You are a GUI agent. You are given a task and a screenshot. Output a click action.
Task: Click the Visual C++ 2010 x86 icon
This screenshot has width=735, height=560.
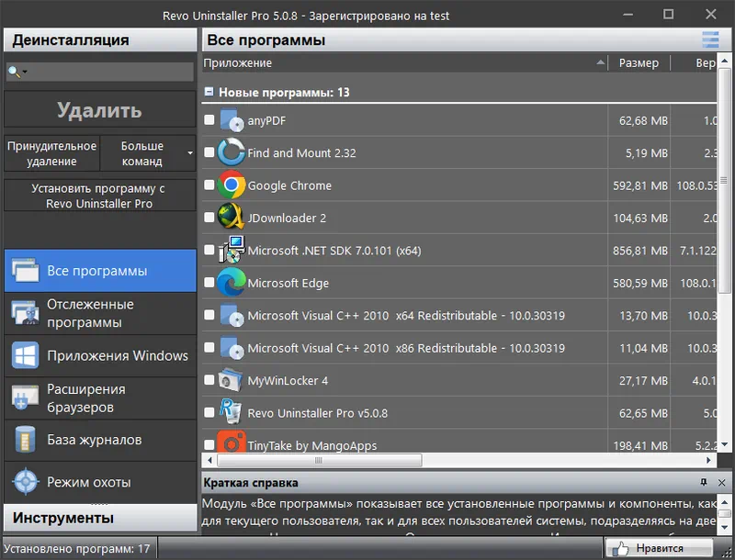point(232,347)
